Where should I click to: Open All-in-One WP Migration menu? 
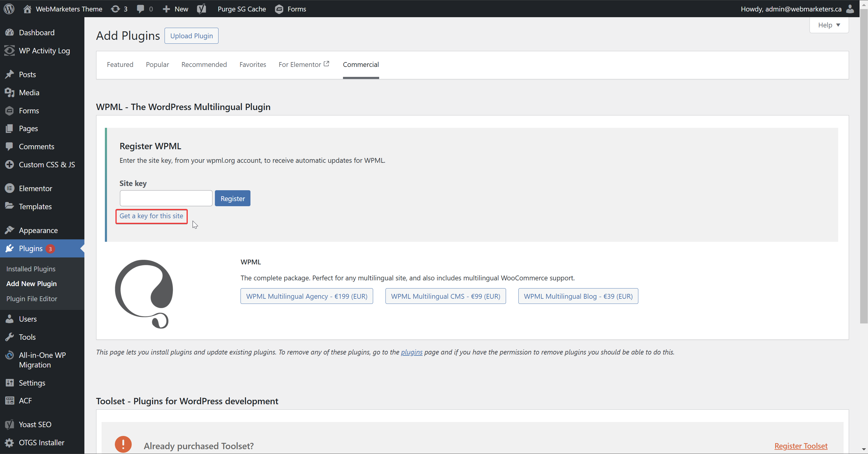coord(42,360)
